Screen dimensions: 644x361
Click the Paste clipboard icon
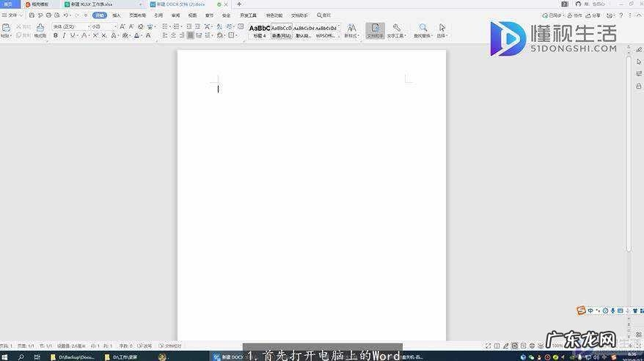click(x=6, y=28)
